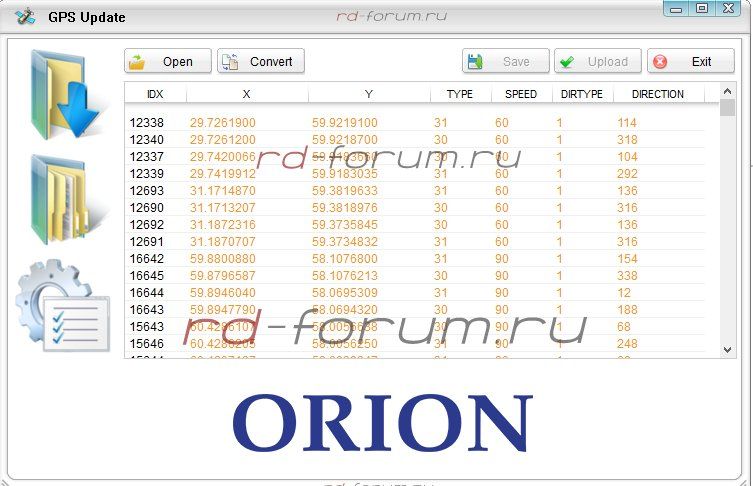Sort by the Y column header
This screenshot has width=753, height=486.
pyautogui.click(x=369, y=94)
